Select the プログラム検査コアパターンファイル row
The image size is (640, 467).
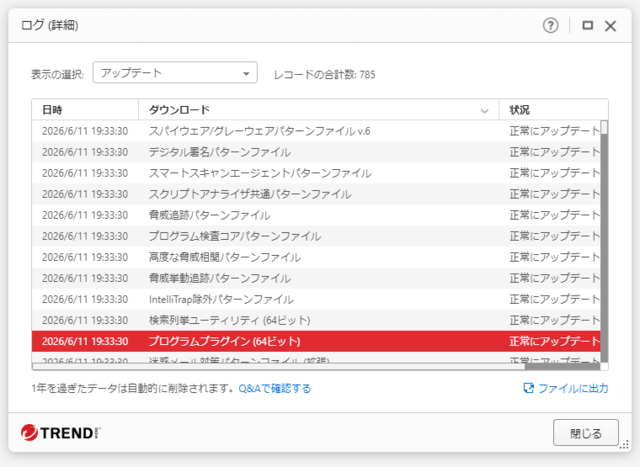tap(316, 236)
